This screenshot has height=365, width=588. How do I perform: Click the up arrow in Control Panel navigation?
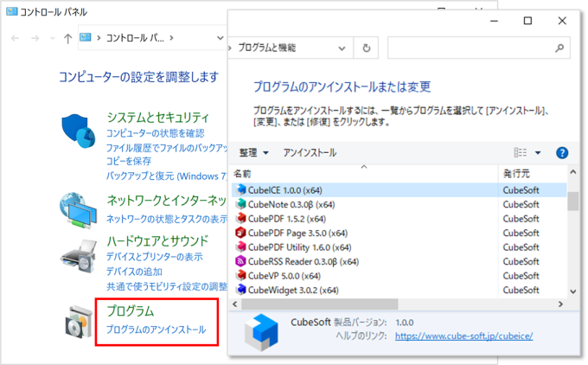click(67, 38)
